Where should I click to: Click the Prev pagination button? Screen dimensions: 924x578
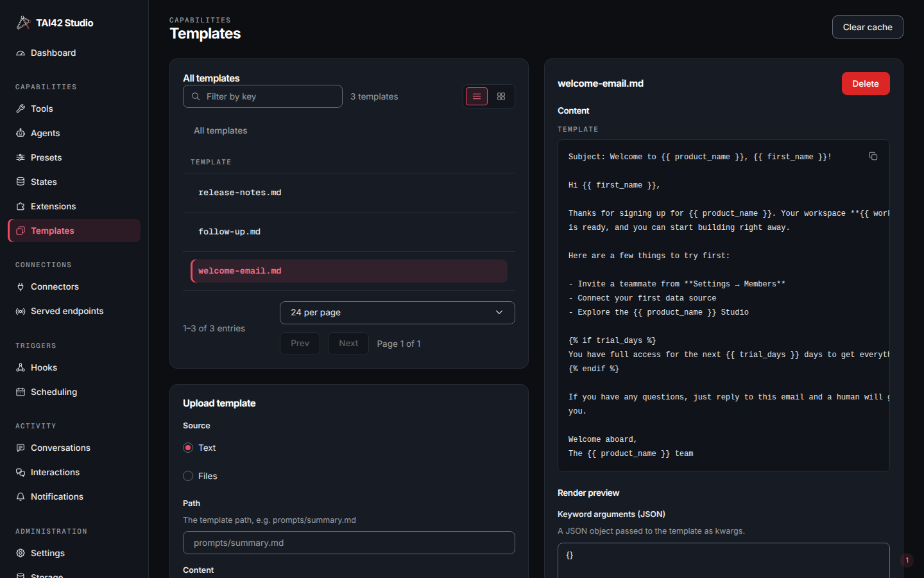pyautogui.click(x=300, y=344)
